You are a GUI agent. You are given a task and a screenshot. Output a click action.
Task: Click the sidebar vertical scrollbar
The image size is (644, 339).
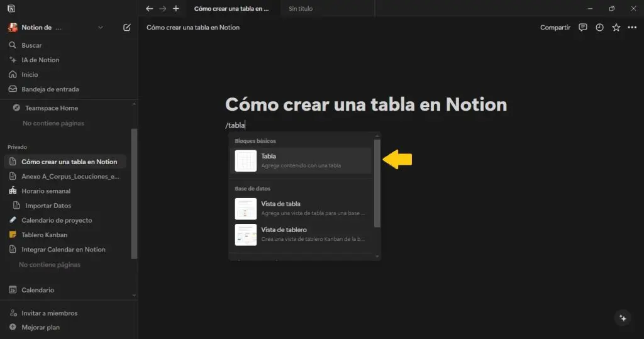[x=133, y=194]
